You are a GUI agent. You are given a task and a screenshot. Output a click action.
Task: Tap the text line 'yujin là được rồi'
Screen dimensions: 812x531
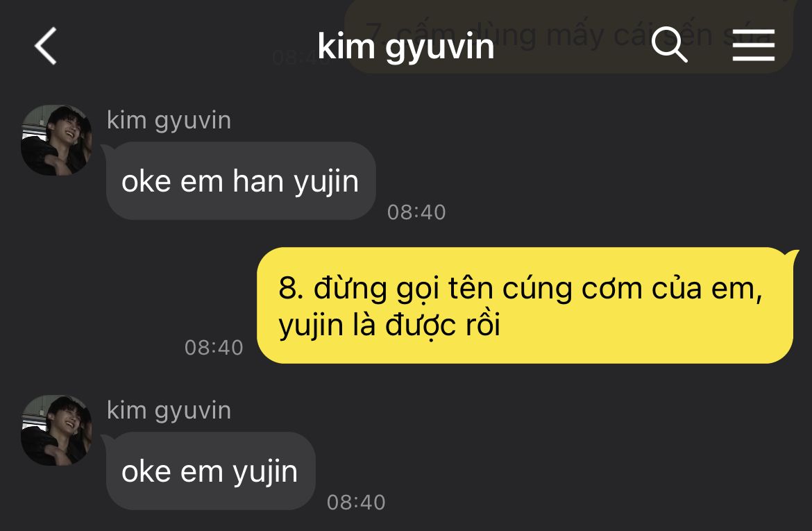pyautogui.click(x=389, y=326)
